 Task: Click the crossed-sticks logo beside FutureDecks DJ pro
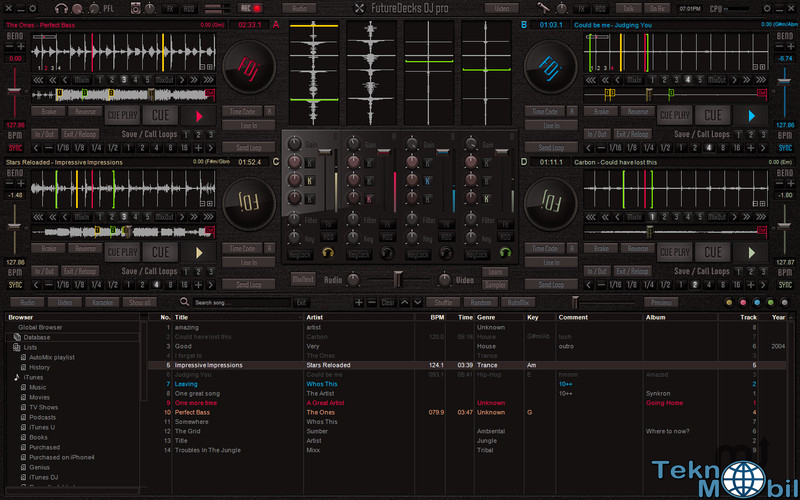(x=360, y=8)
